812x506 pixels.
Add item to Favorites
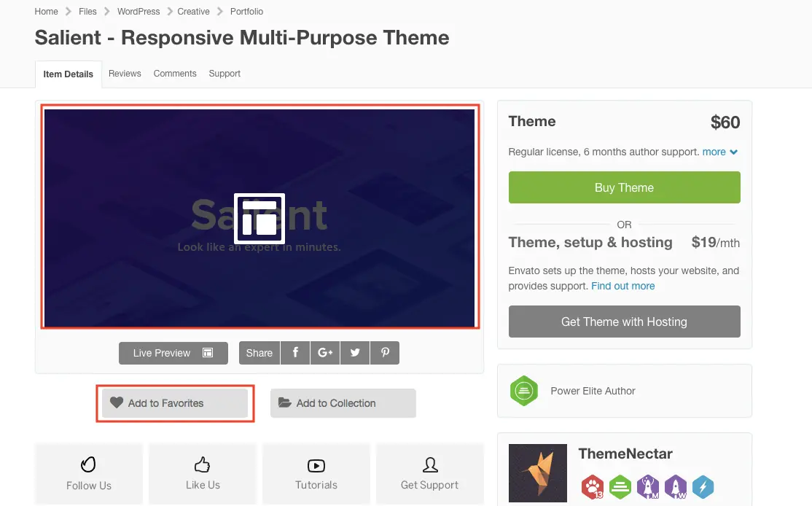click(175, 403)
